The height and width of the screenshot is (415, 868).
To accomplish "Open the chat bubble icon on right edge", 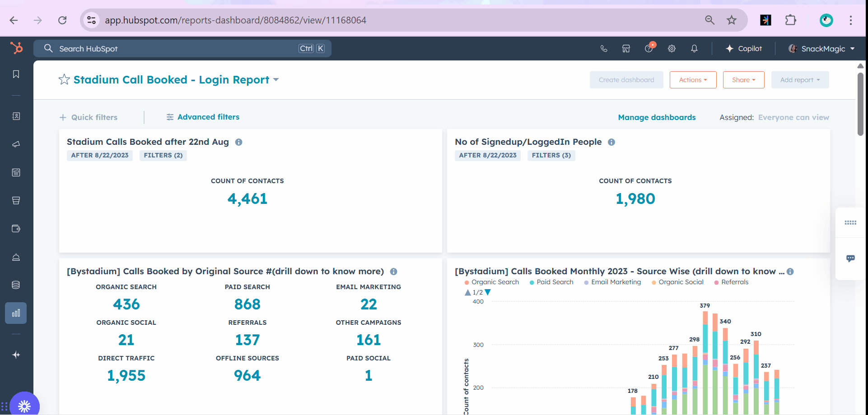I will pyautogui.click(x=850, y=258).
